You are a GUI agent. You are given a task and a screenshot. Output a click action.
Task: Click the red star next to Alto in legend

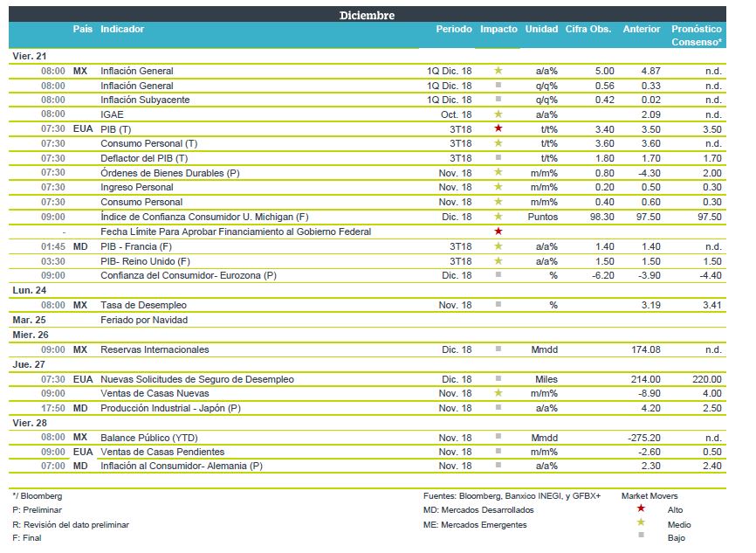pos(641,508)
